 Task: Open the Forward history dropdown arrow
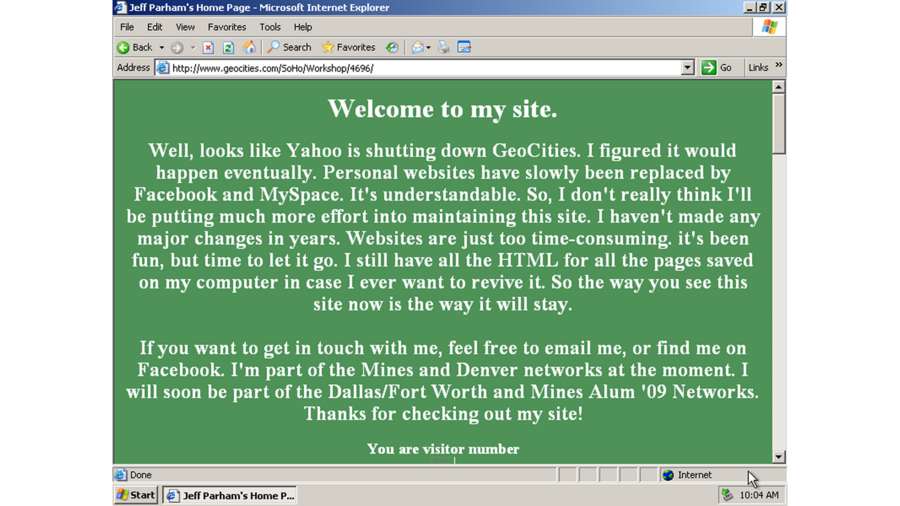(193, 48)
